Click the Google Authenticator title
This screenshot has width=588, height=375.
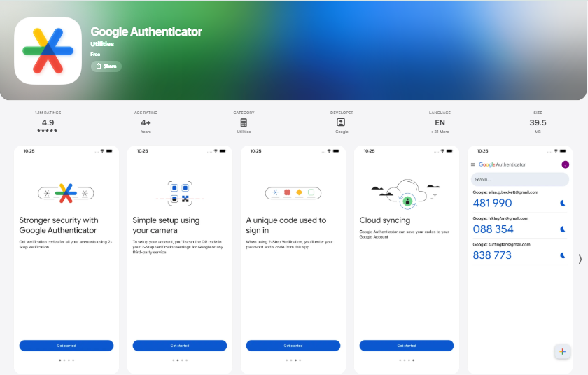[146, 32]
